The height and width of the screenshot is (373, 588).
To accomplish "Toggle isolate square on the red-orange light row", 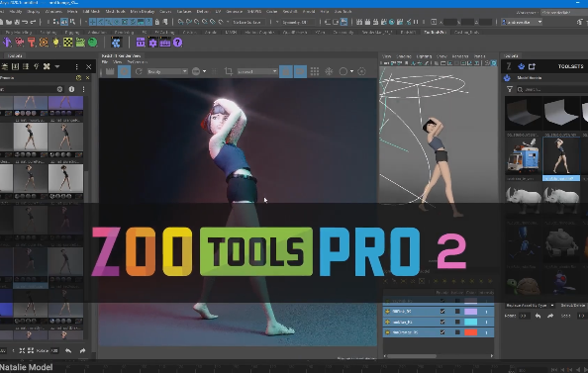I will tap(457, 332).
